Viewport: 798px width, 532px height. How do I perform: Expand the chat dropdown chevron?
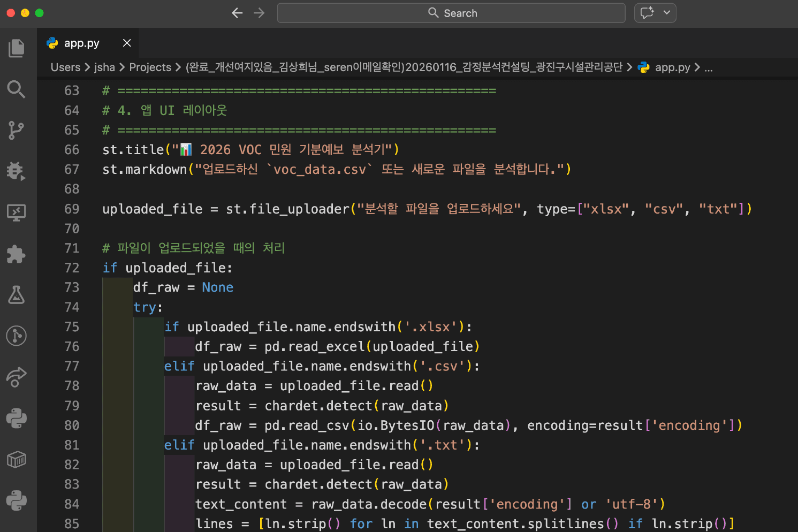click(666, 13)
